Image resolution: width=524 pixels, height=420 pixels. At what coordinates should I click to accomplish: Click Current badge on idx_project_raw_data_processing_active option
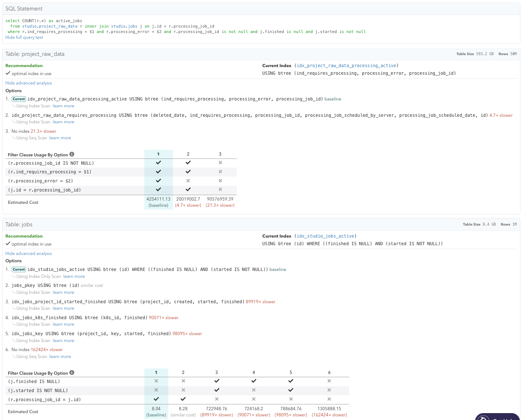coord(19,99)
